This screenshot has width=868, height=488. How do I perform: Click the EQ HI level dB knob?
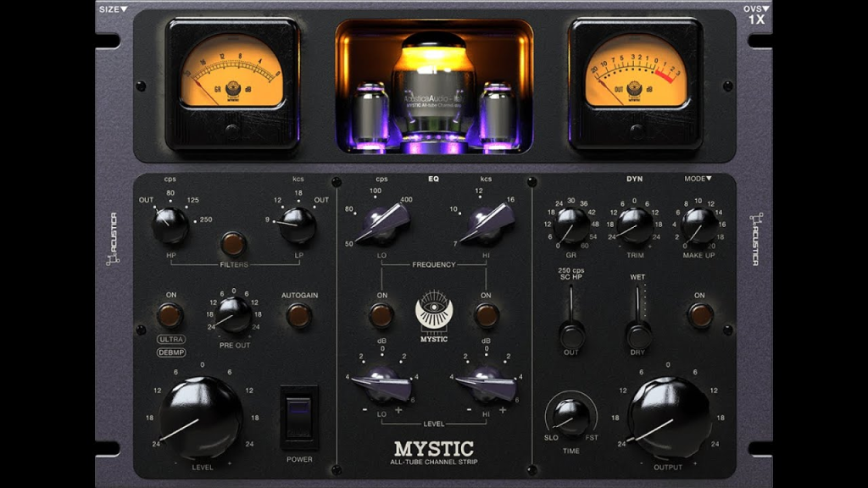pos(486,383)
